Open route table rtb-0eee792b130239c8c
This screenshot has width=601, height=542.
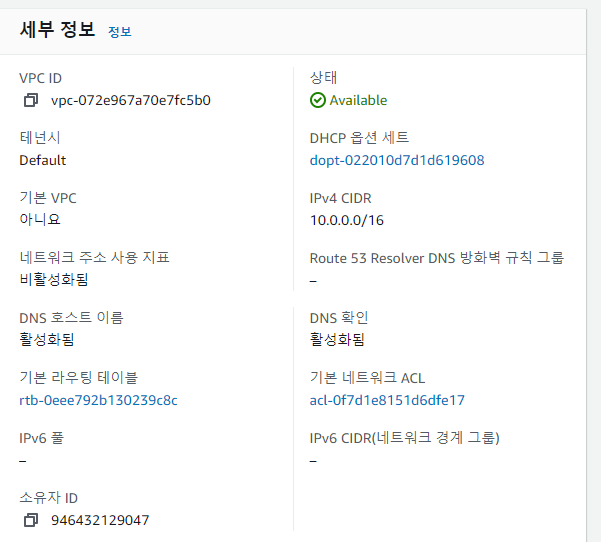[99, 400]
